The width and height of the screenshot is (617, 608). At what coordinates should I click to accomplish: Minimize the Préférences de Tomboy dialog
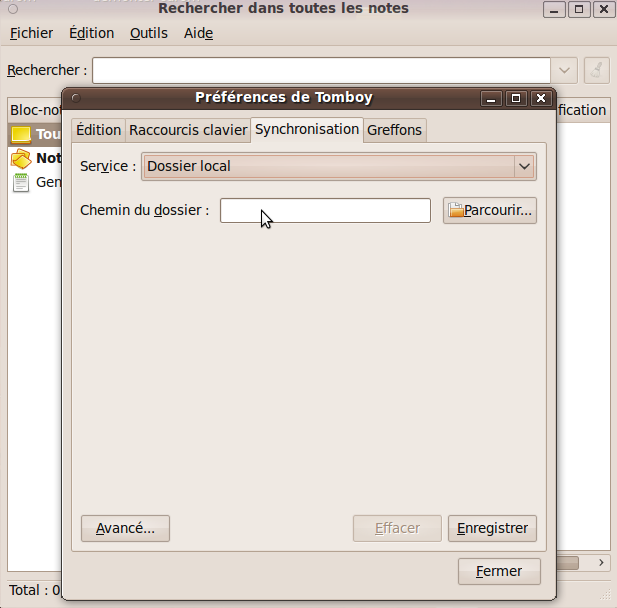(x=491, y=98)
